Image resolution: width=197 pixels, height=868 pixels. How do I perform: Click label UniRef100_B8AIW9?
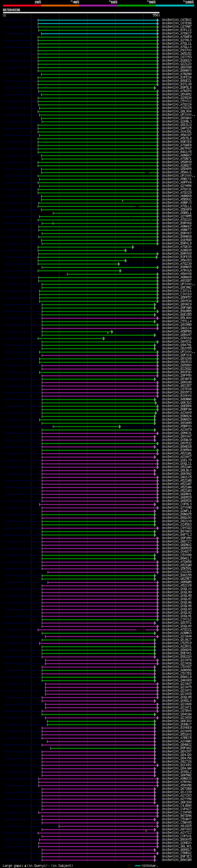(x=177, y=860)
